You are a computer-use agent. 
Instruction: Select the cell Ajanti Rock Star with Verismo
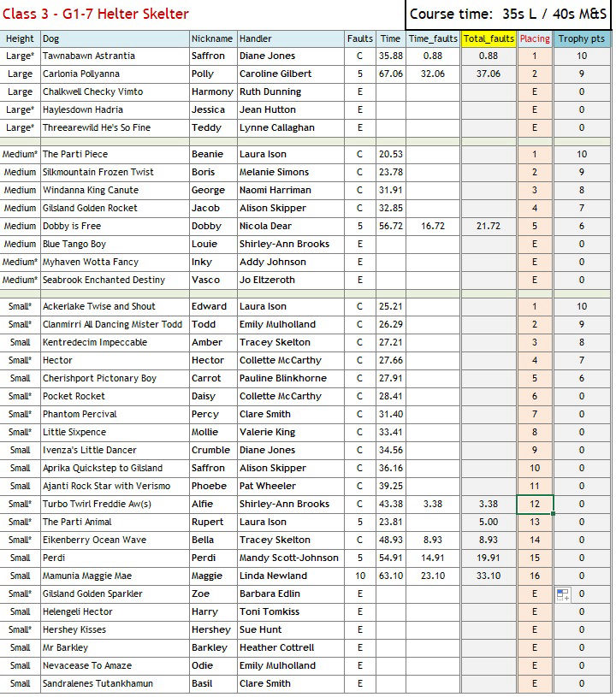click(115, 486)
